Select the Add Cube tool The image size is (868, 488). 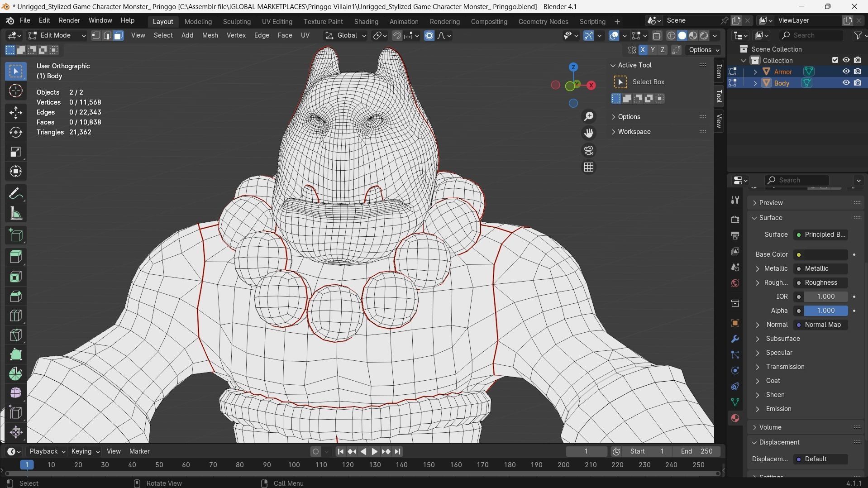click(16, 235)
